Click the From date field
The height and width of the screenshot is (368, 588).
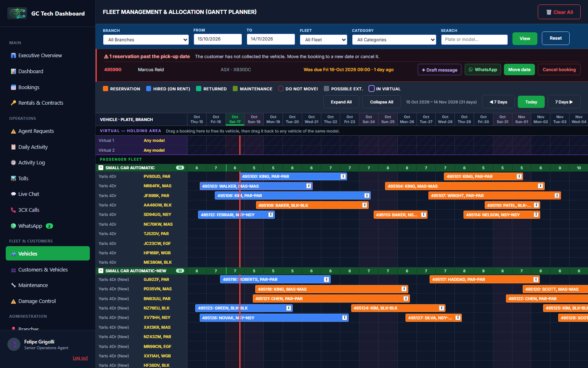tap(218, 39)
